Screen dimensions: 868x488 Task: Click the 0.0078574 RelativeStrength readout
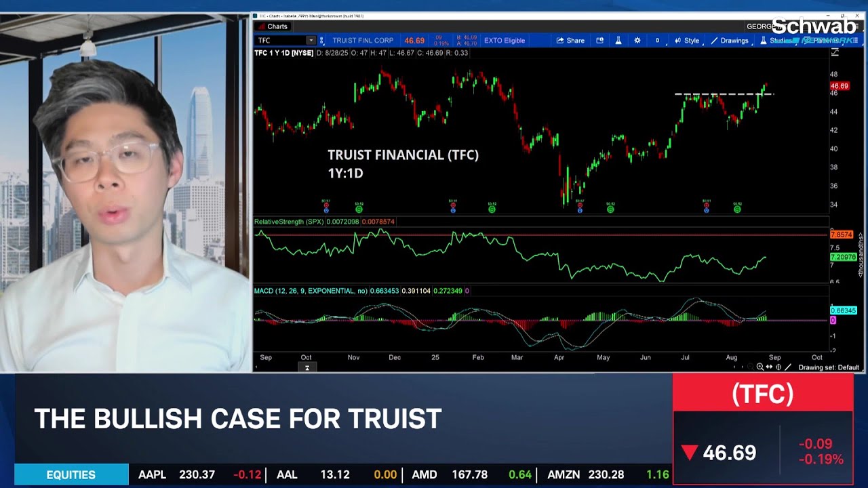point(378,222)
